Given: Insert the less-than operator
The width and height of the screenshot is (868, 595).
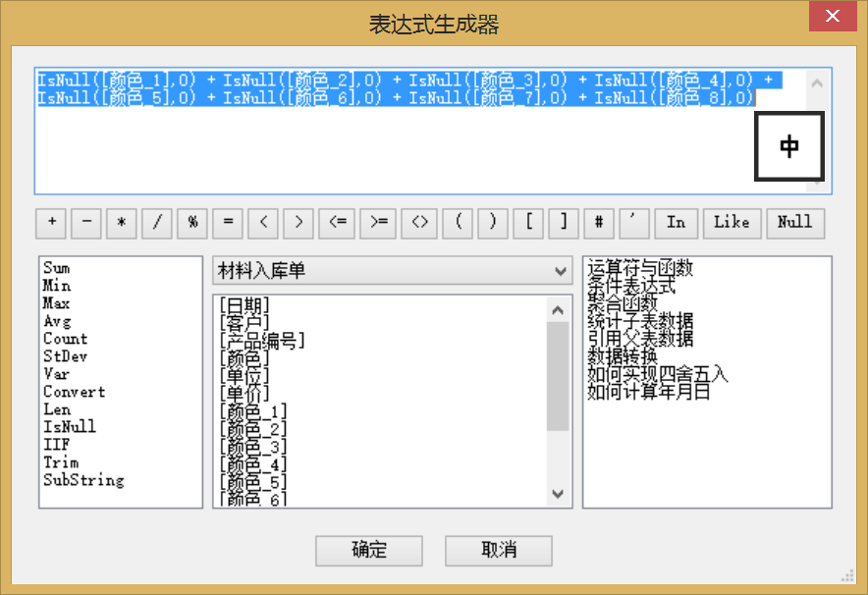Looking at the screenshot, I should [x=263, y=224].
